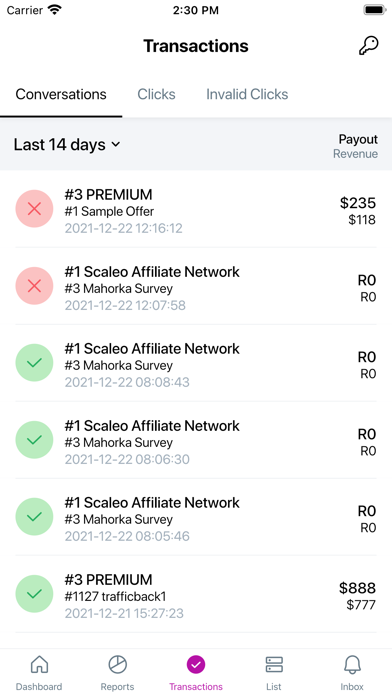Open the List icon in bottom bar

[274, 665]
